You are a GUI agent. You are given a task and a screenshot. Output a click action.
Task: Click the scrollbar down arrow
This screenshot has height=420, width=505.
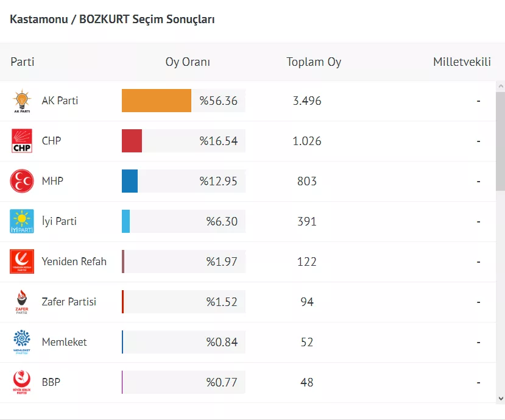500,398
